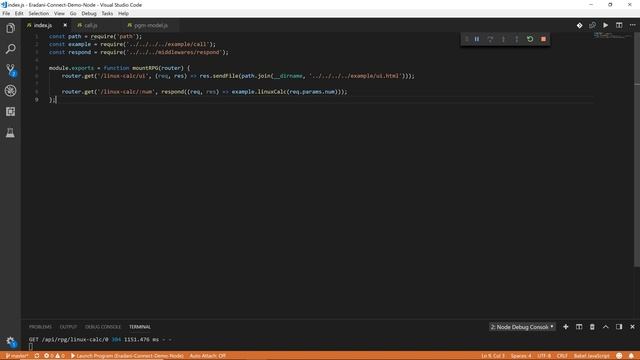Image resolution: width=640 pixels, height=360 pixels.
Task: Click Step Into in debug toolbar
Action: tap(503, 39)
